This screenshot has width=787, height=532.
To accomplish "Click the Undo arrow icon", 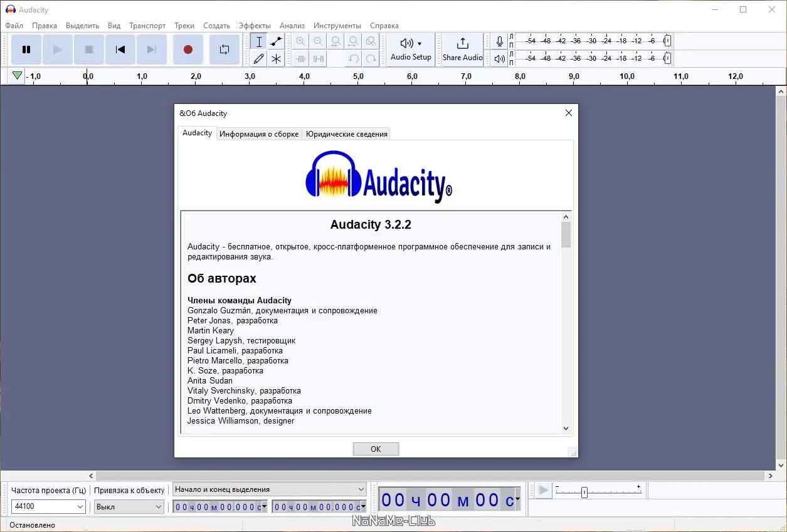I will tap(354, 59).
